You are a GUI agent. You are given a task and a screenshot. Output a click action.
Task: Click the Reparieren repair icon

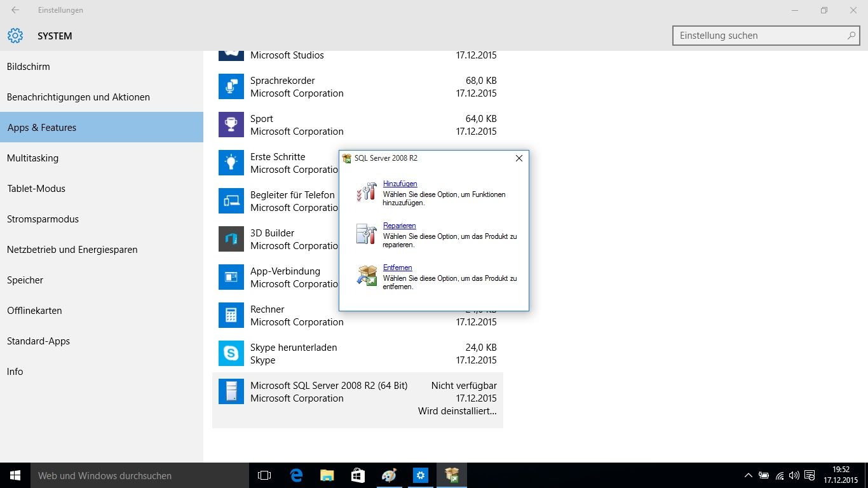[367, 234]
